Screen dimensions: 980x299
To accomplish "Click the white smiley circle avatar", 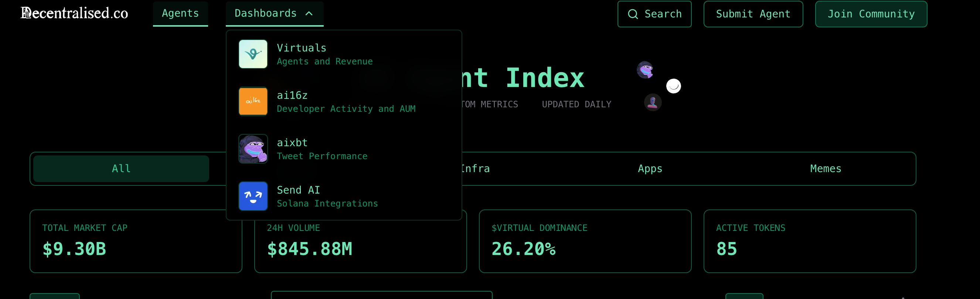I will 673,86.
